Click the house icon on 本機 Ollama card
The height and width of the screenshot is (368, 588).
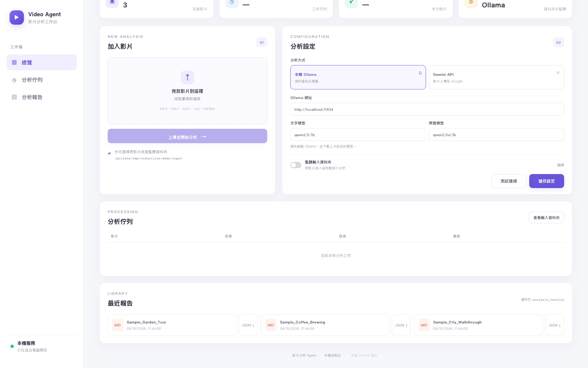420,73
